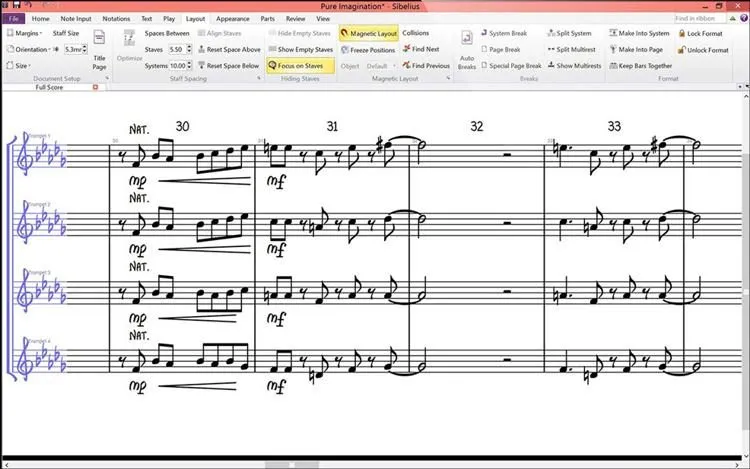
Task: Switch to the Note Input tab
Action: pyautogui.click(x=76, y=19)
